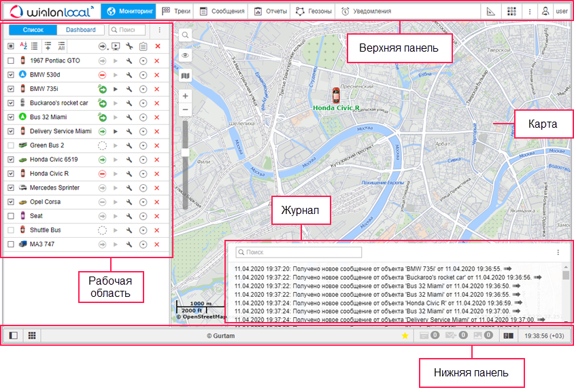Click the bottom bar grid icon
574x392 pixels.
[x=32, y=336]
